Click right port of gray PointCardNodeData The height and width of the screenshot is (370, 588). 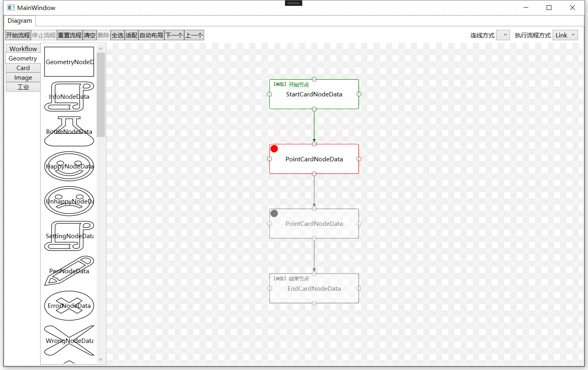point(359,224)
